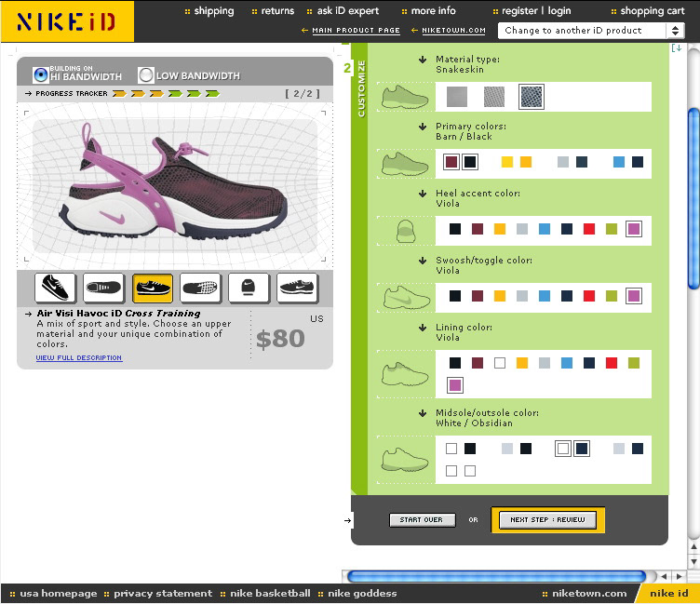Image resolution: width=700 pixels, height=604 pixels.
Task: Set Lining color to white
Action: coord(500,363)
